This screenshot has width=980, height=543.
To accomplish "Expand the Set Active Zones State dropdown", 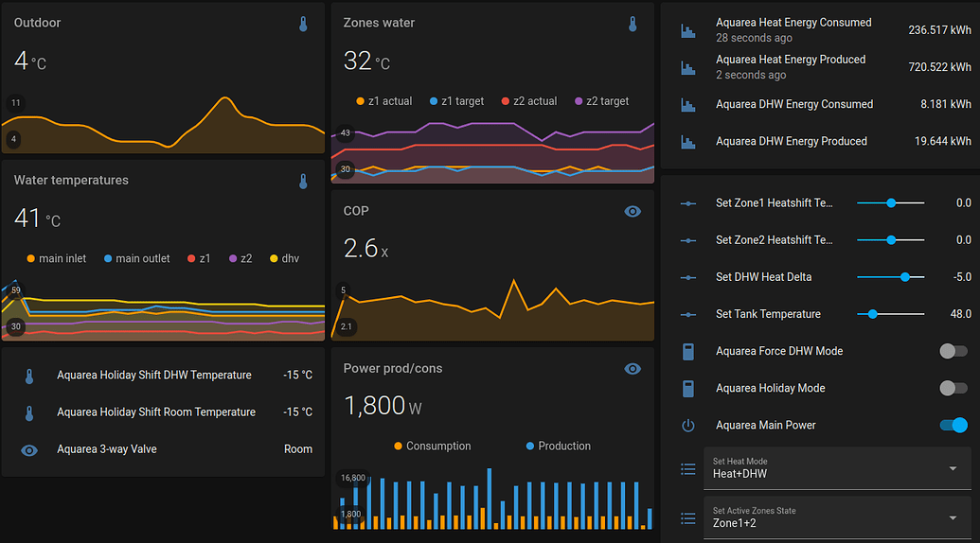I will point(837,517).
